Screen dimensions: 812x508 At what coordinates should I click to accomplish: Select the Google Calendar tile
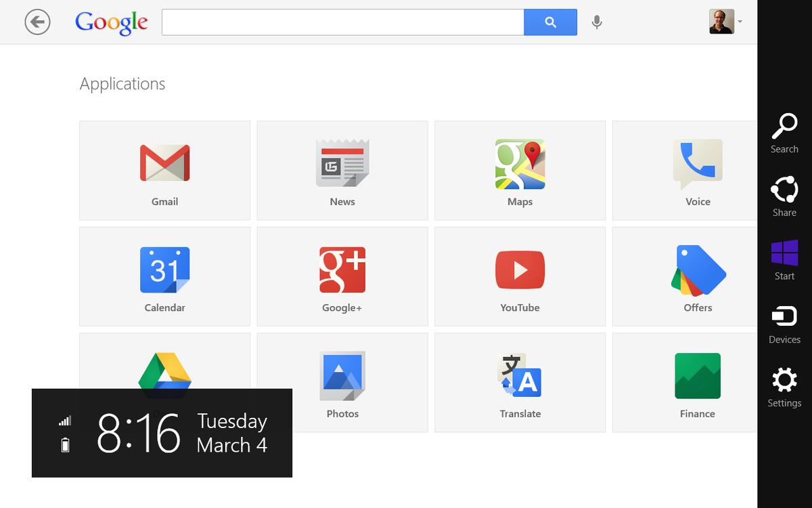[x=164, y=276]
